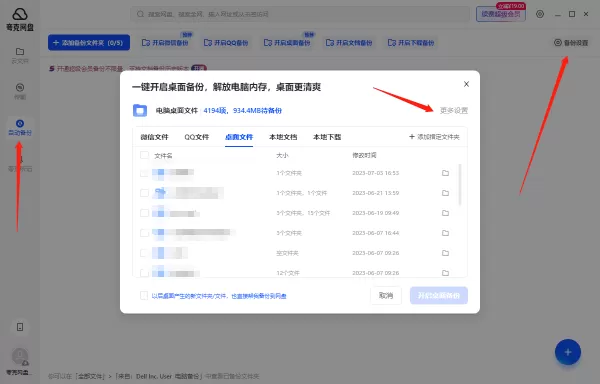
Task: Click 添加指定文件夹 in the dialog
Action: (434, 137)
